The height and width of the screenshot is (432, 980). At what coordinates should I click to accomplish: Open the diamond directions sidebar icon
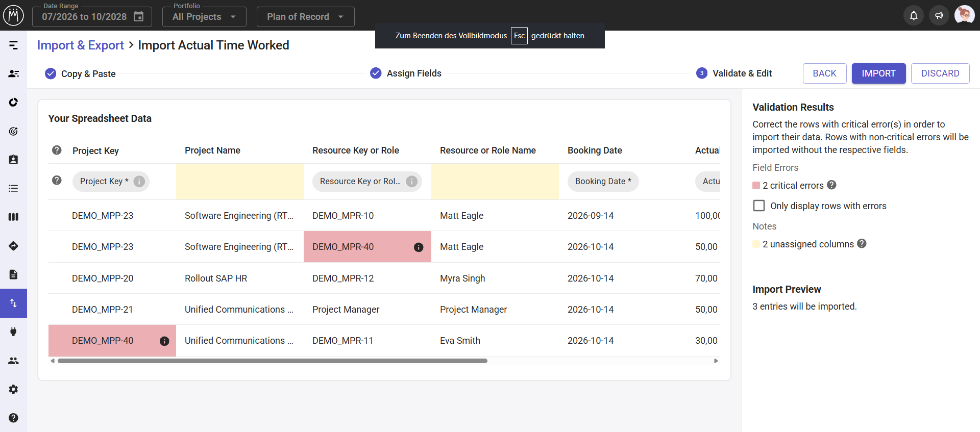[x=14, y=246]
